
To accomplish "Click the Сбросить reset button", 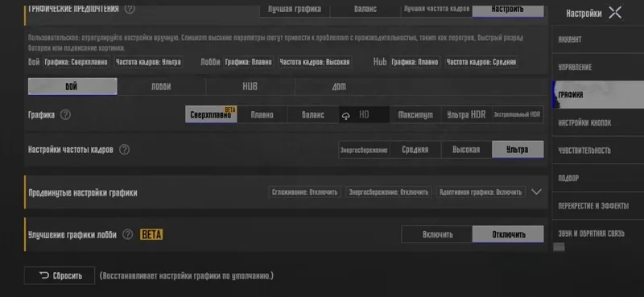I will [x=60, y=275].
